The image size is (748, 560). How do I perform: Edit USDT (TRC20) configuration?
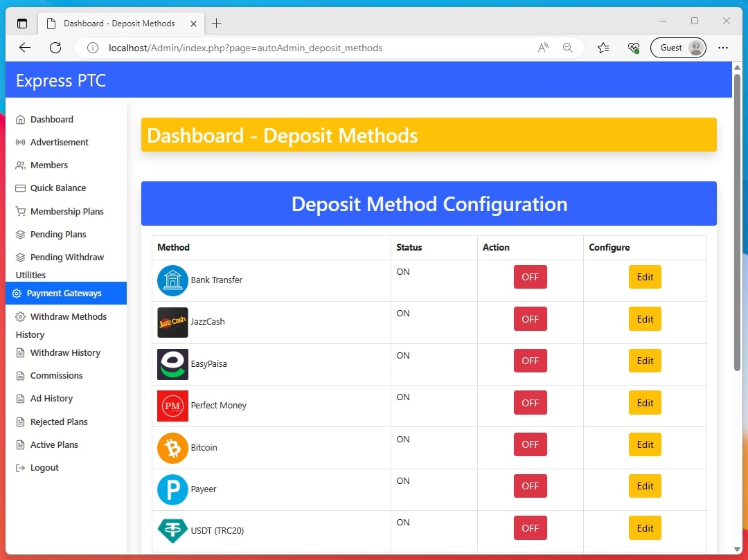[645, 528]
